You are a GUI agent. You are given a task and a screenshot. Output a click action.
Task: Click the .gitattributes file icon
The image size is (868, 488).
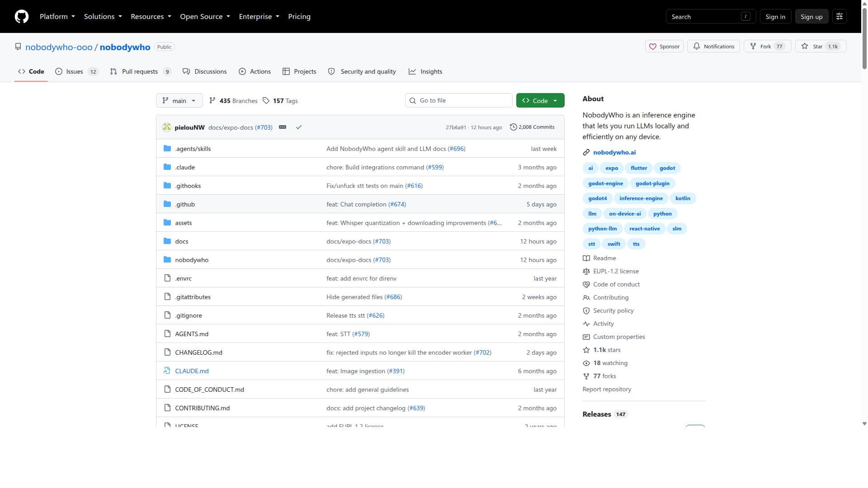(167, 297)
